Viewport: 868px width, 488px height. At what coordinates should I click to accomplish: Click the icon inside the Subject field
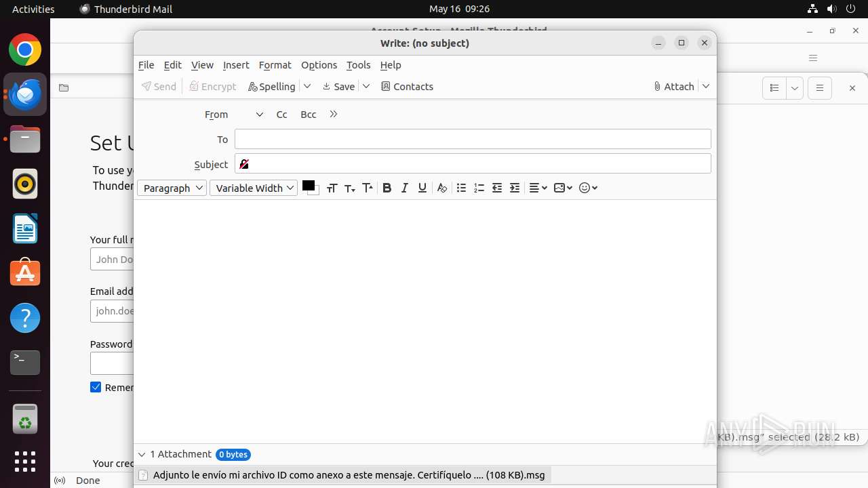244,164
